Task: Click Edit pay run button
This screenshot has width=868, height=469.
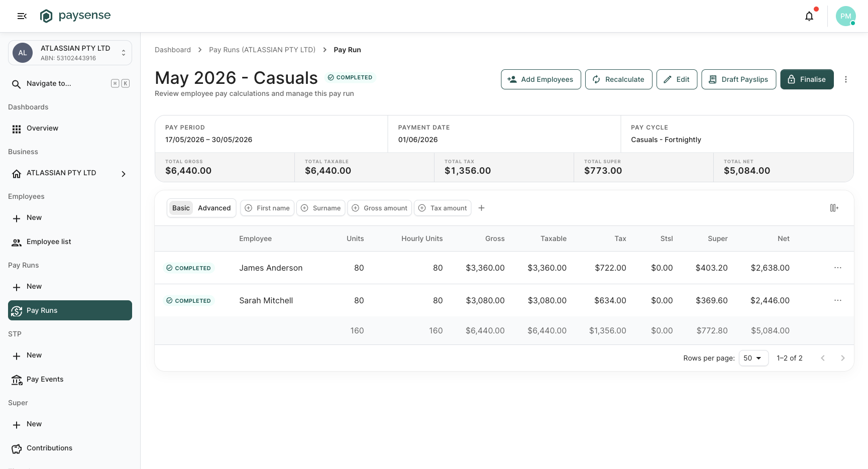Action: point(677,79)
